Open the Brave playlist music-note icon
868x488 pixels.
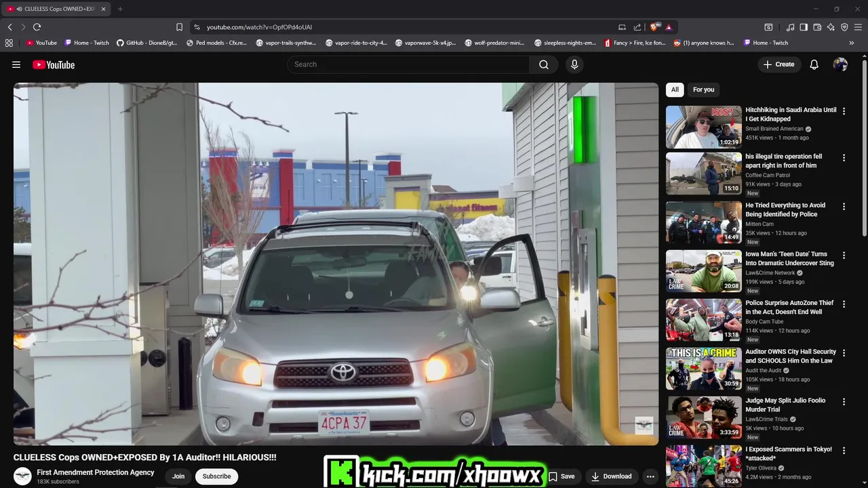click(790, 27)
